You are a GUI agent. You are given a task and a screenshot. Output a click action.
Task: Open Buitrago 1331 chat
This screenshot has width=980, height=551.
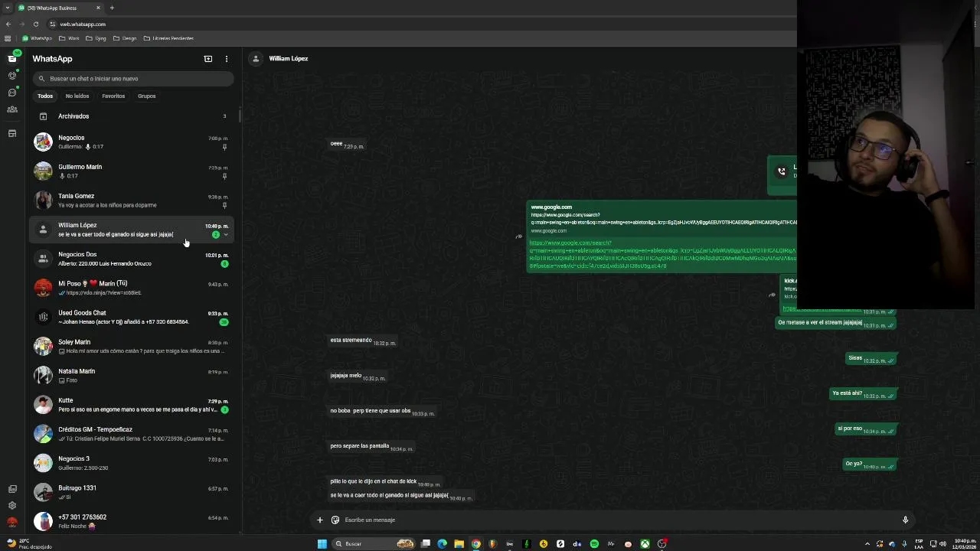pyautogui.click(x=133, y=492)
